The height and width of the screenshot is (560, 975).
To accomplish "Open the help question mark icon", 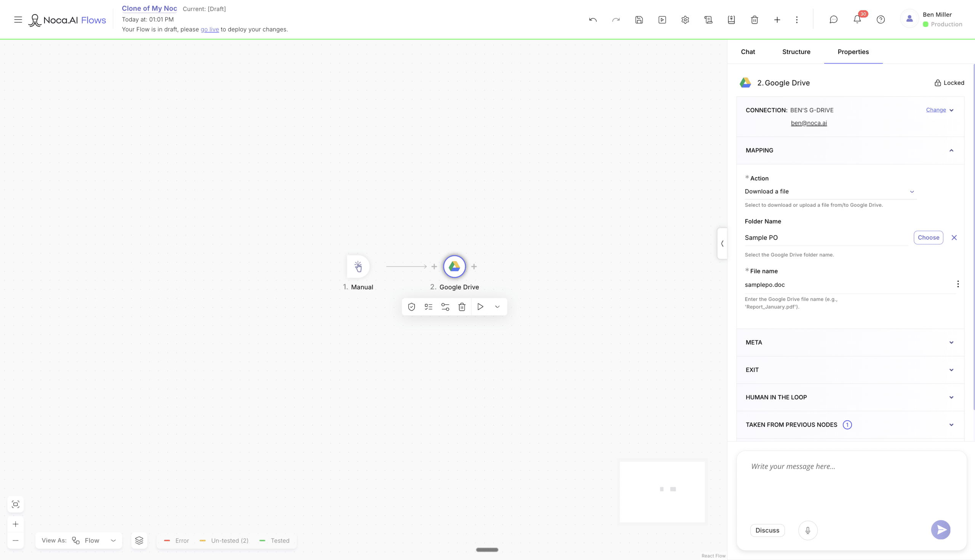I will [880, 20].
